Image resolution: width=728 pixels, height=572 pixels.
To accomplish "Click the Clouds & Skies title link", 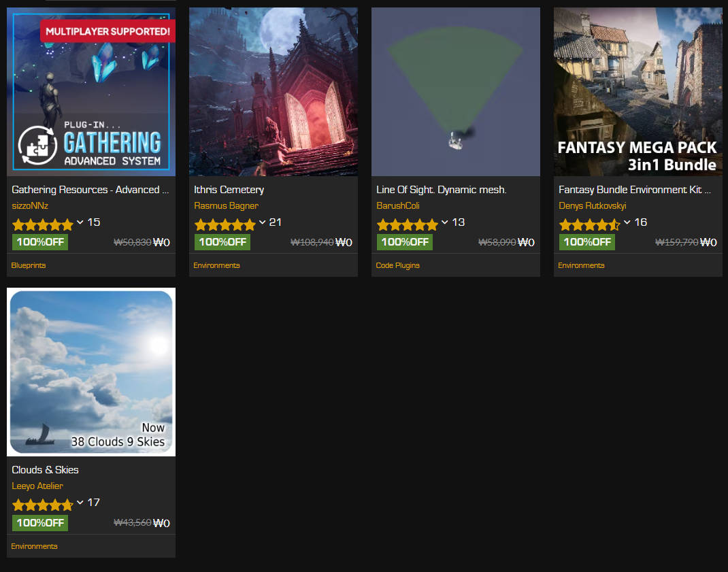I will 45,470.
